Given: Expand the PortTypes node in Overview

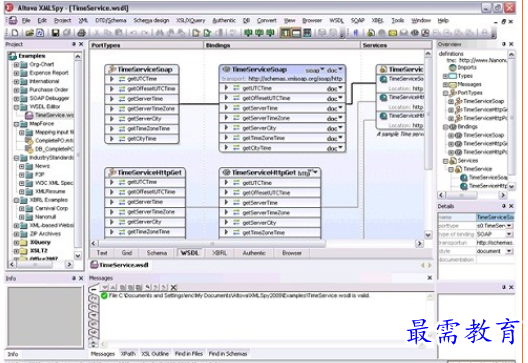Looking at the screenshot, I should pyautogui.click(x=446, y=93).
